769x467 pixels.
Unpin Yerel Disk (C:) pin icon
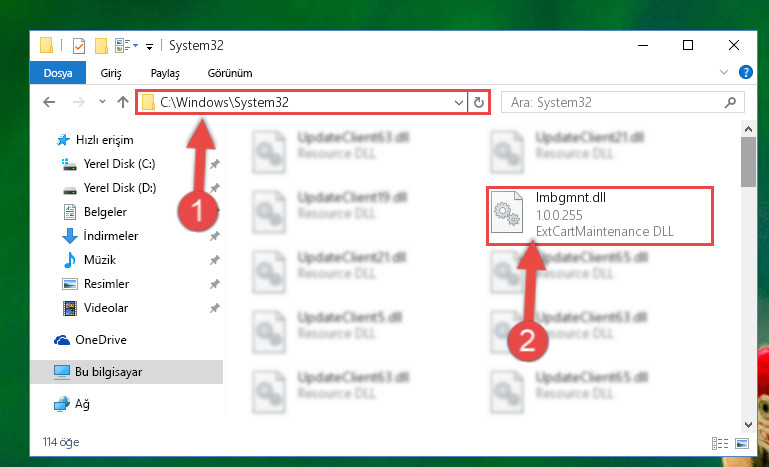214,164
